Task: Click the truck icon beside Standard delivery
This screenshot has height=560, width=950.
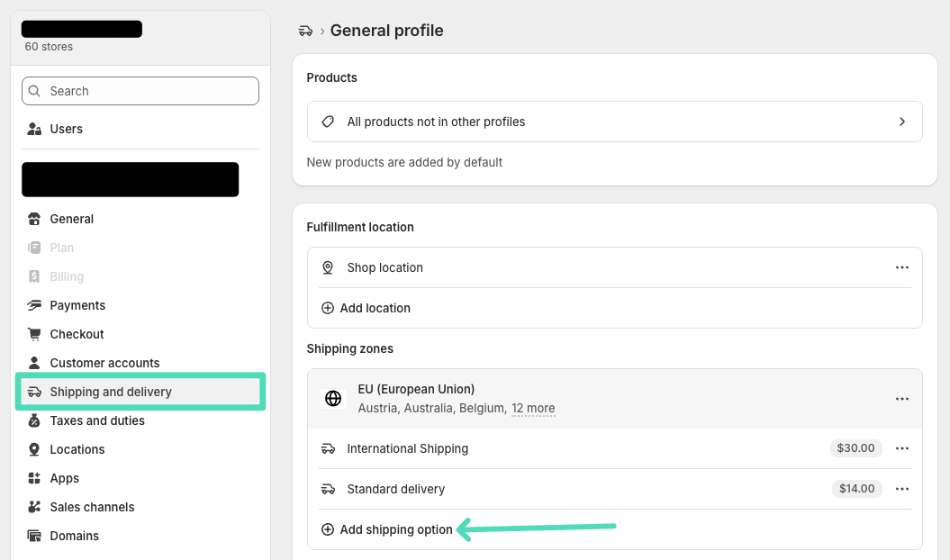Action: click(x=328, y=489)
